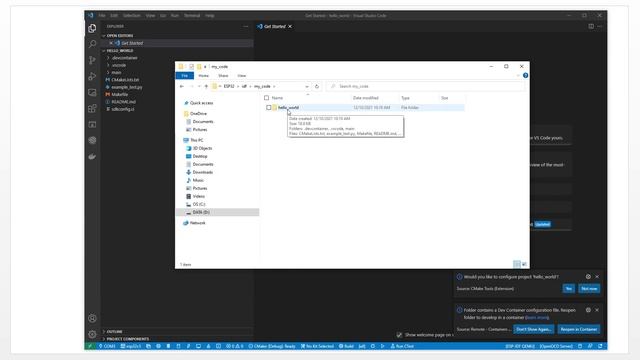Toggle Show welcome page on startup checkbox
Image resolution: width=640 pixels, height=360 pixels.
pyautogui.click(x=399, y=335)
